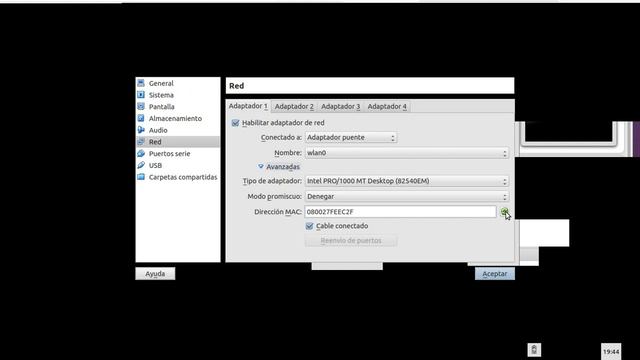Click the Audio category icon
The width and height of the screenshot is (640, 360).
[141, 130]
